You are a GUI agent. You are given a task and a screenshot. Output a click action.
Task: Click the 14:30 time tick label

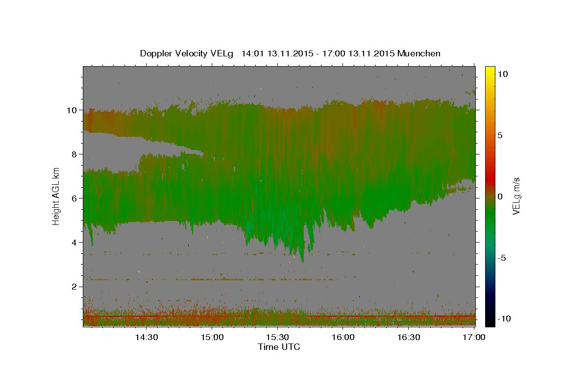point(146,337)
